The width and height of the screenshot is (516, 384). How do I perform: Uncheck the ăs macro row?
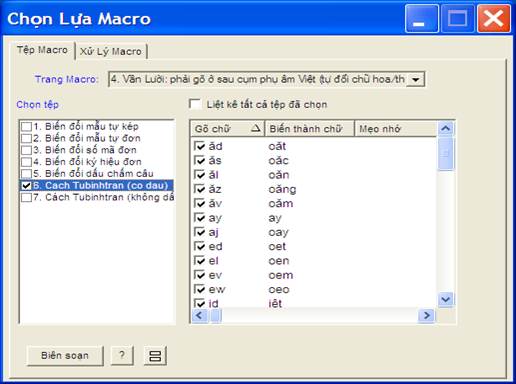point(199,160)
